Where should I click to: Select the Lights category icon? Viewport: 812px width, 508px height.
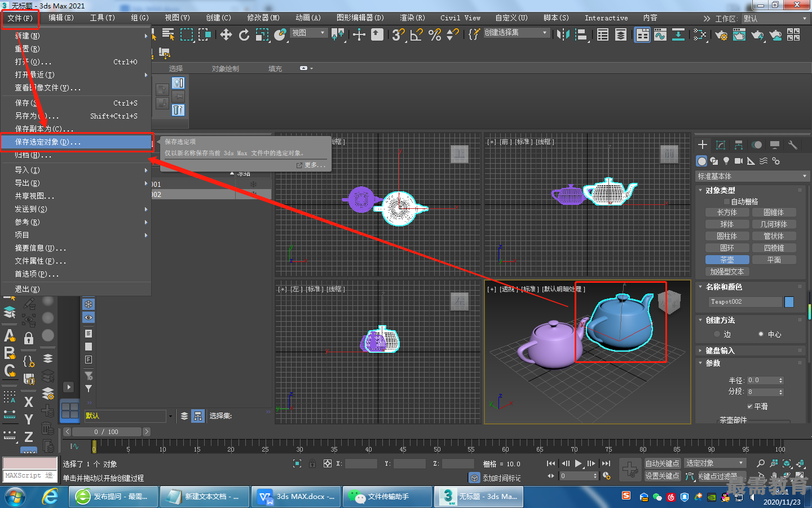(726, 161)
